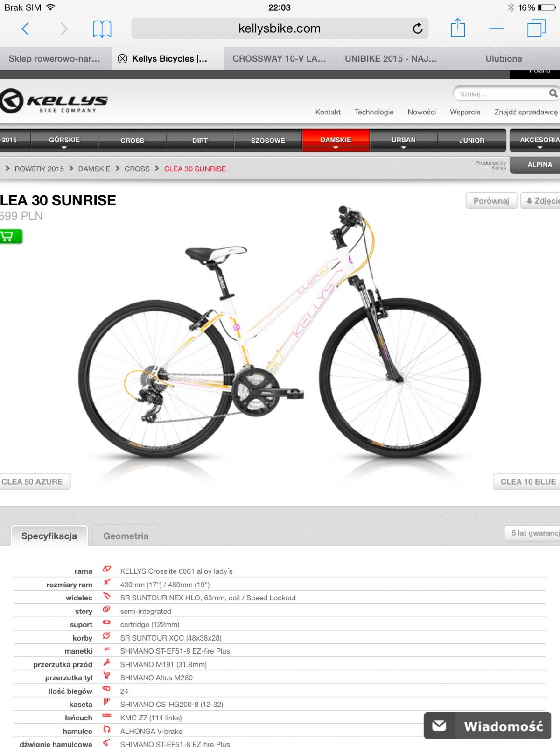Viewport: 560px width, 747px height.
Task: Click the search magnifier icon
Action: [x=553, y=93]
